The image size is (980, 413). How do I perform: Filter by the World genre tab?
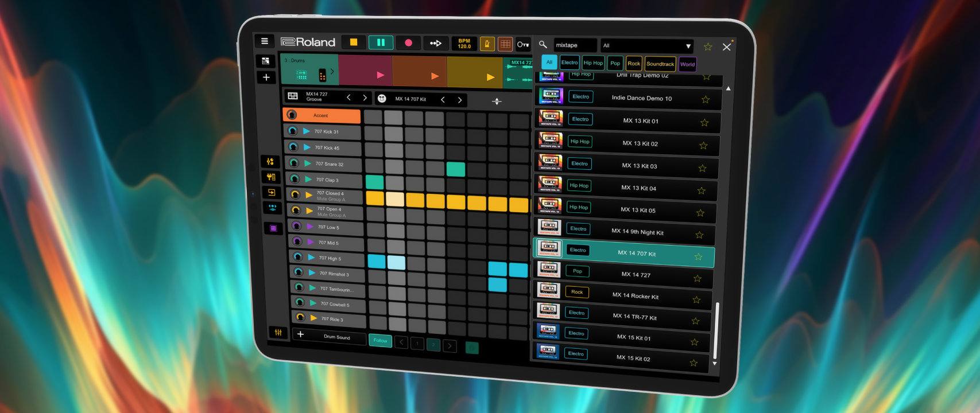click(687, 64)
